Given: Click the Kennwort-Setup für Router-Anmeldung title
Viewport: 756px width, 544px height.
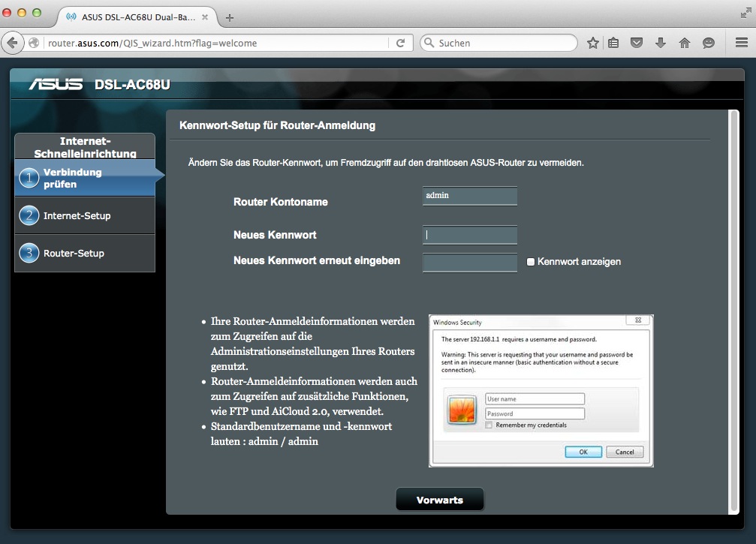Looking at the screenshot, I should [277, 125].
